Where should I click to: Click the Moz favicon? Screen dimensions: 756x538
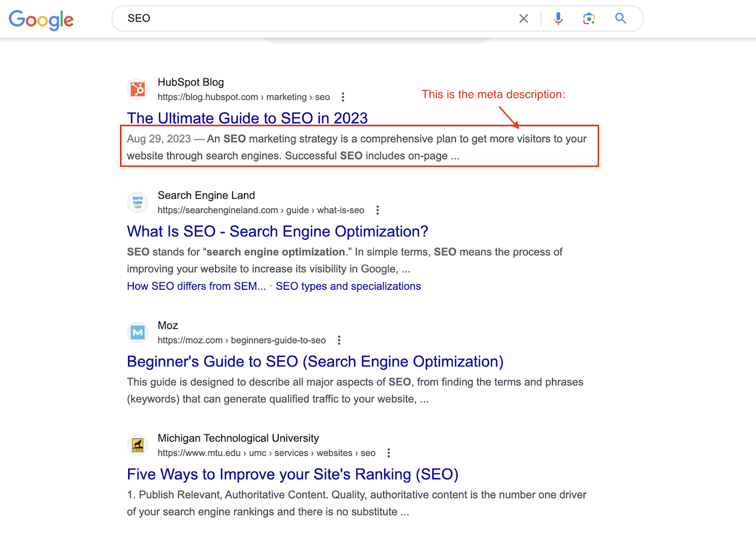137,332
